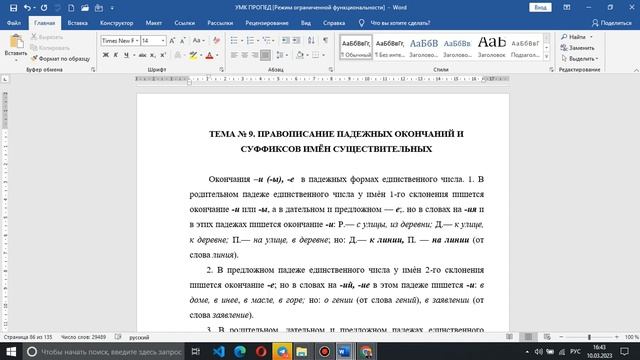The image size is (640, 360).
Task: Switch to the Рецензирование tab
Action: tap(267, 23)
